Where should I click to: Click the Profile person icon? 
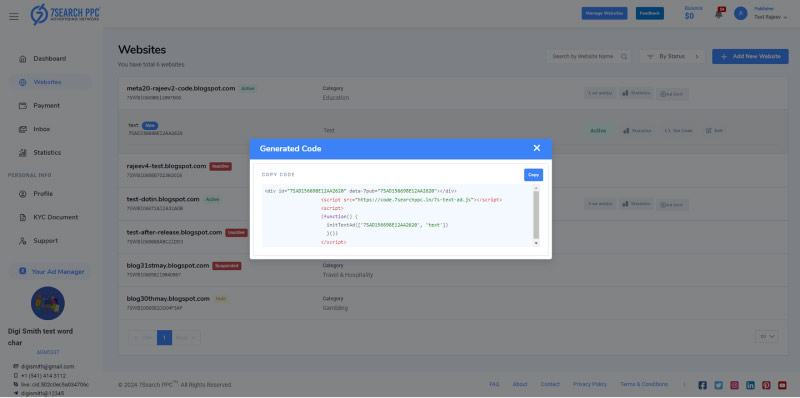22,194
